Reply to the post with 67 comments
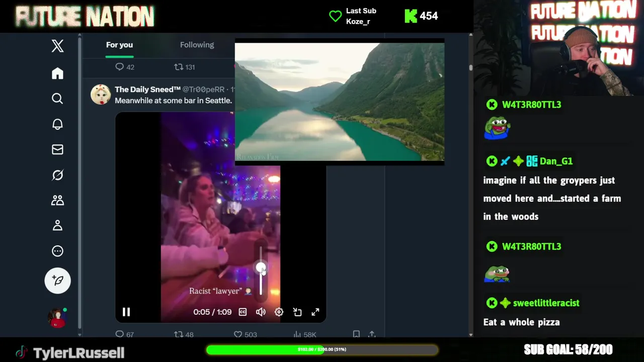Image resolution: width=644 pixels, height=362 pixels. coord(124,334)
